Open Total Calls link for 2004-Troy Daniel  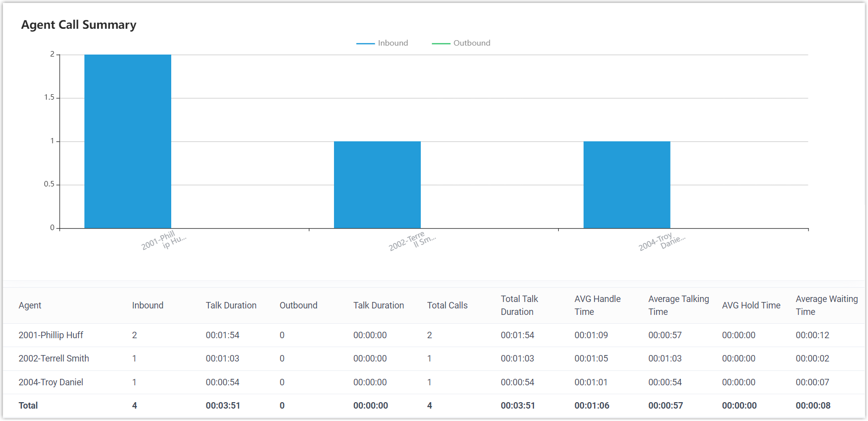(x=429, y=382)
